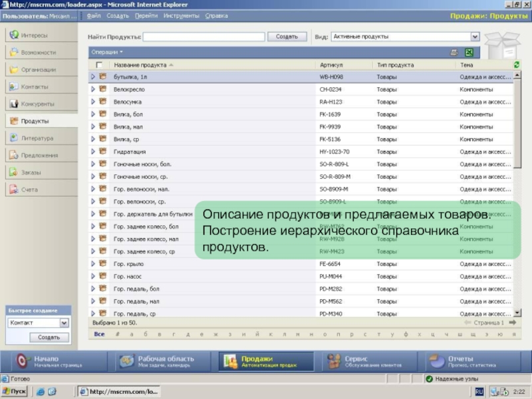Open the Быстрое создание Контакт dropdown

click(x=64, y=323)
